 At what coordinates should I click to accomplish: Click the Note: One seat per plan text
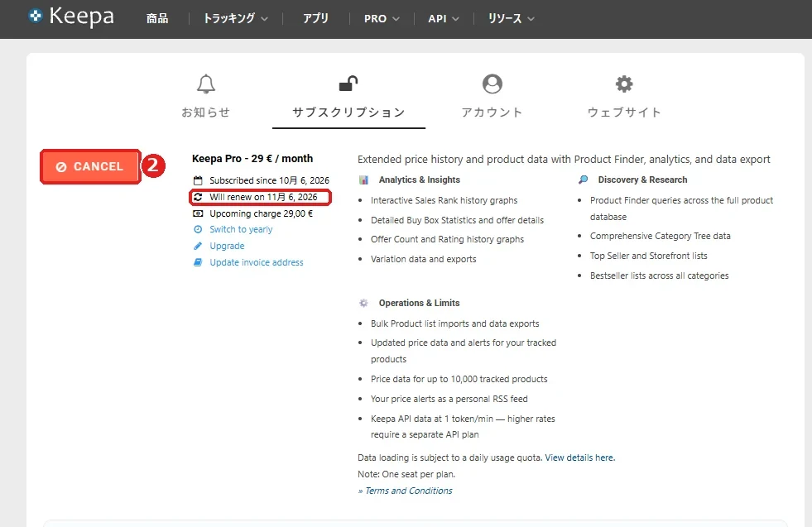coord(406,474)
